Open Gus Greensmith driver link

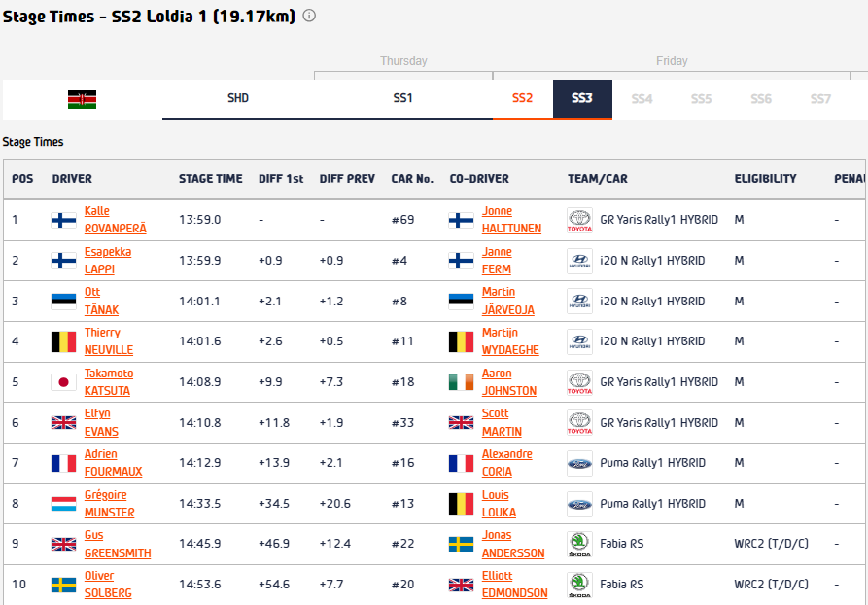coord(118,544)
